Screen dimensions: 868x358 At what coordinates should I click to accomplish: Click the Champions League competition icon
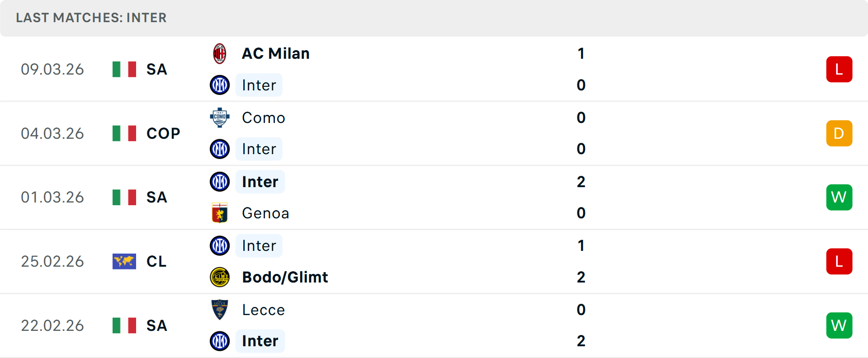[124, 261]
